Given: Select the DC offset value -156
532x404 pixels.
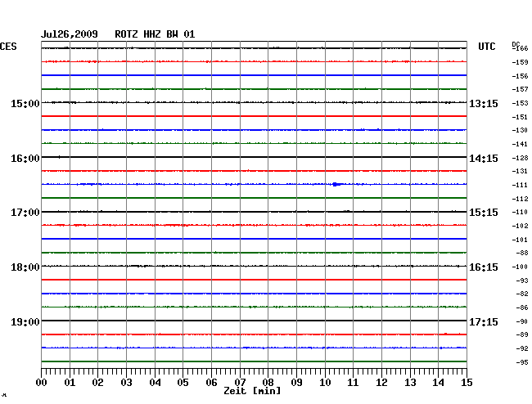Looking at the screenshot, I should pyautogui.click(x=520, y=76).
